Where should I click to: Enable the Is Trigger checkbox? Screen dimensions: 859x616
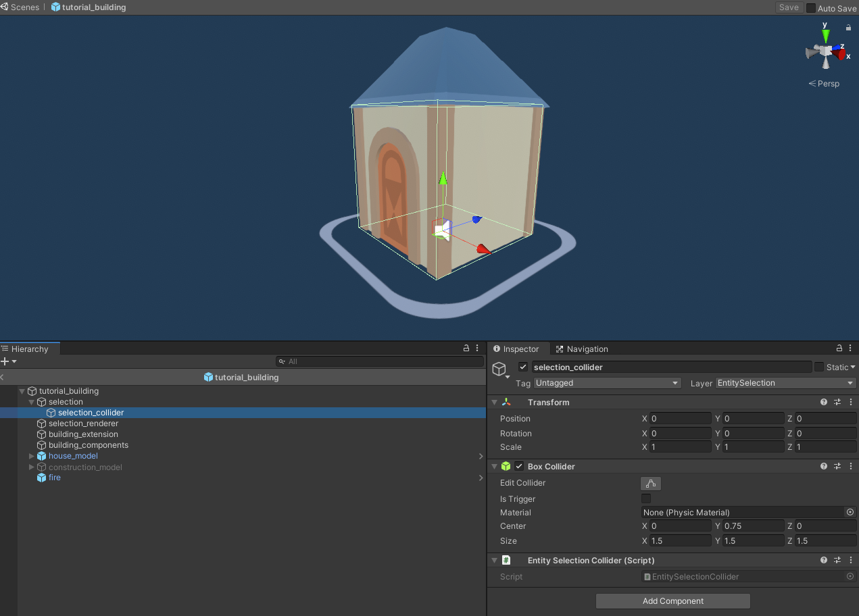tap(646, 498)
